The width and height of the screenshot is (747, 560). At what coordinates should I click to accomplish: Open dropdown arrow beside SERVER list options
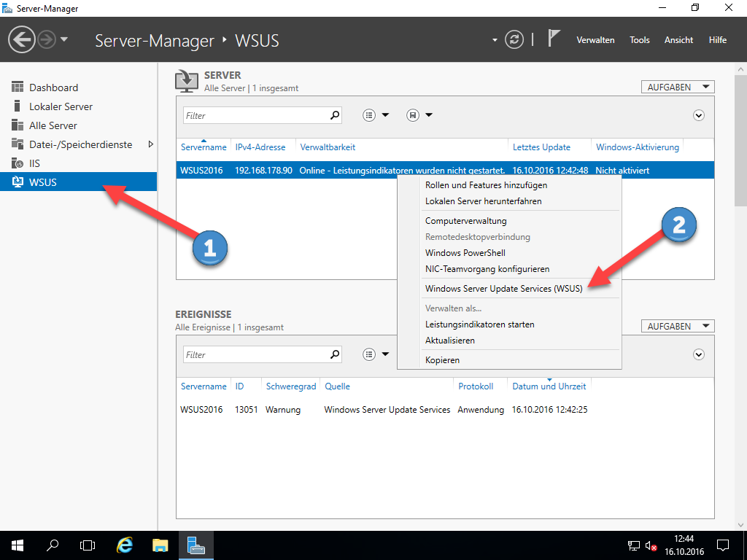click(x=385, y=115)
